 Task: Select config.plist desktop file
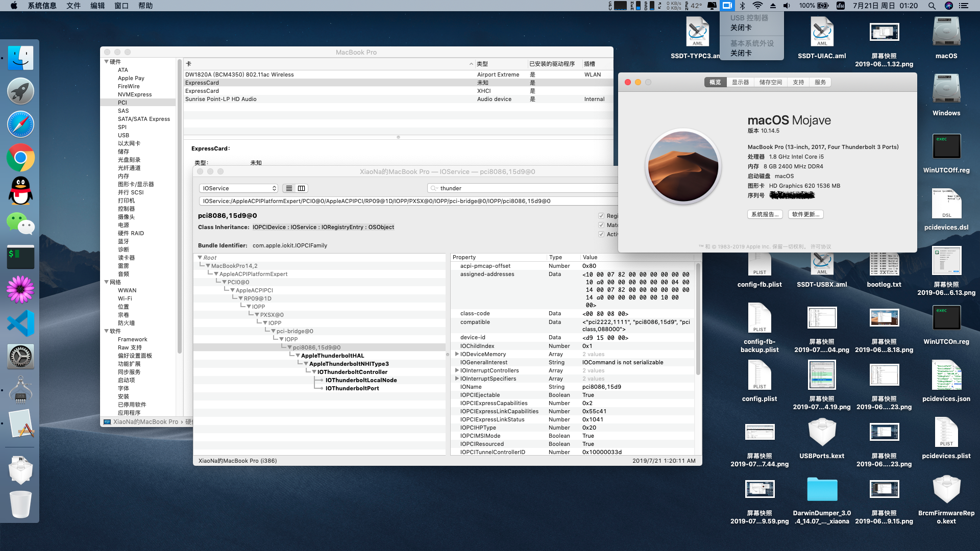[759, 381]
